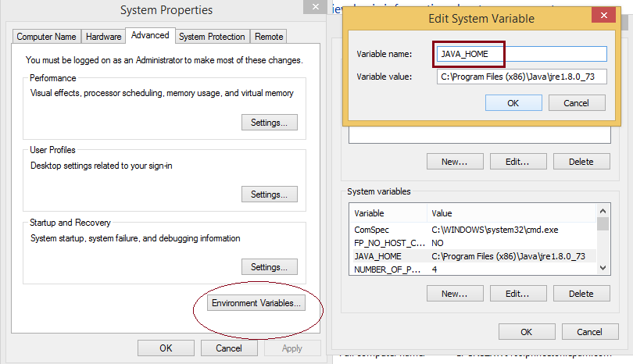
Task: Click the Variable column header
Action: 388,213
